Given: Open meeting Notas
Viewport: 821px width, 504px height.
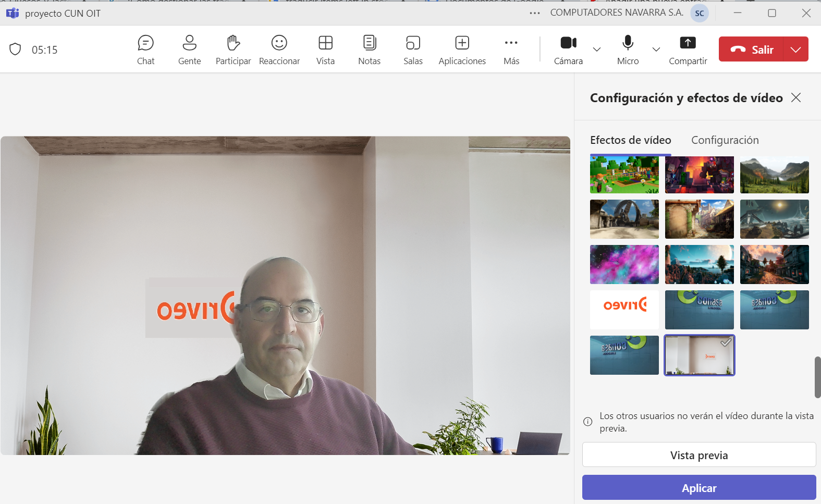Looking at the screenshot, I should [369, 50].
